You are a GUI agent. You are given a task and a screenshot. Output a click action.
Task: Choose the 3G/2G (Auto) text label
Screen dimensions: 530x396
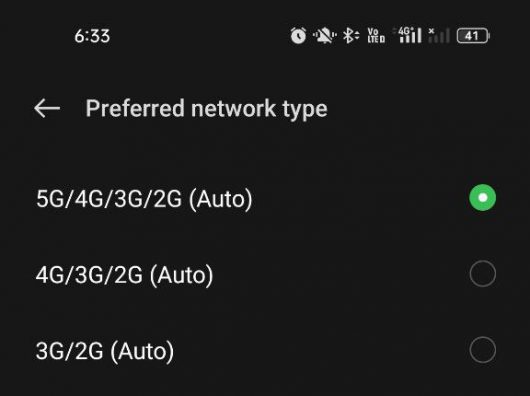[105, 351]
